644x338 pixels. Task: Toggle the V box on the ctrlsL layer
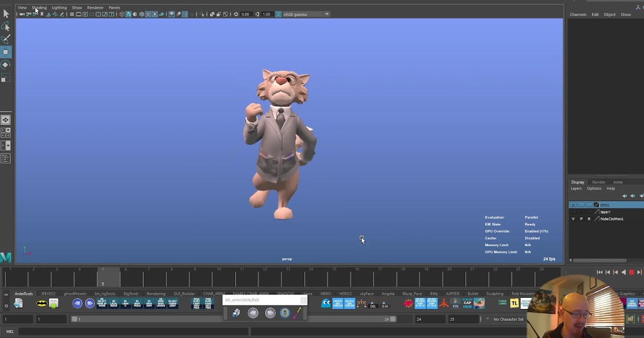click(573, 204)
